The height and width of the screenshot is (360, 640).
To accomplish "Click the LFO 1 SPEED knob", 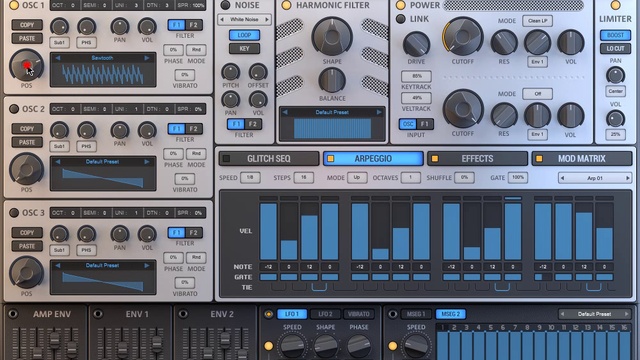I will pyautogui.click(x=292, y=346).
